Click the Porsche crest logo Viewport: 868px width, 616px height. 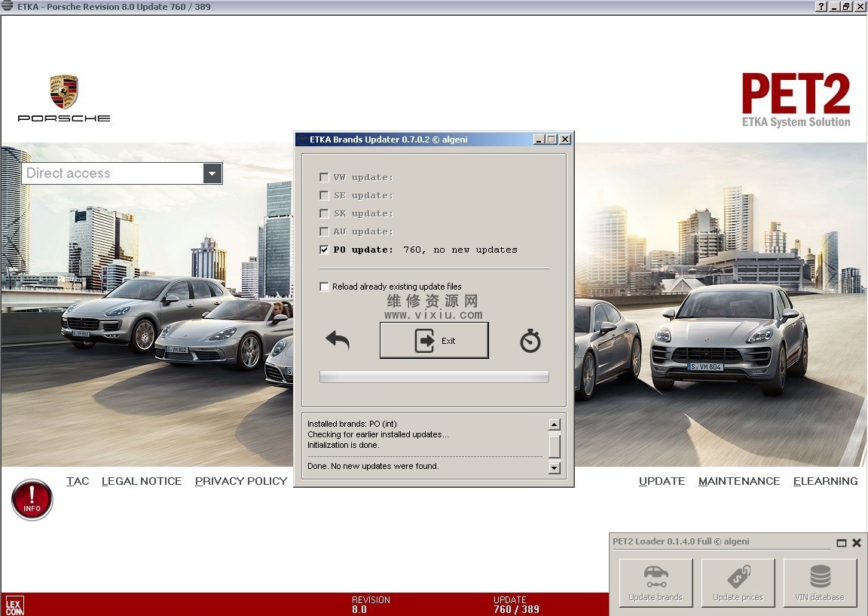[64, 92]
